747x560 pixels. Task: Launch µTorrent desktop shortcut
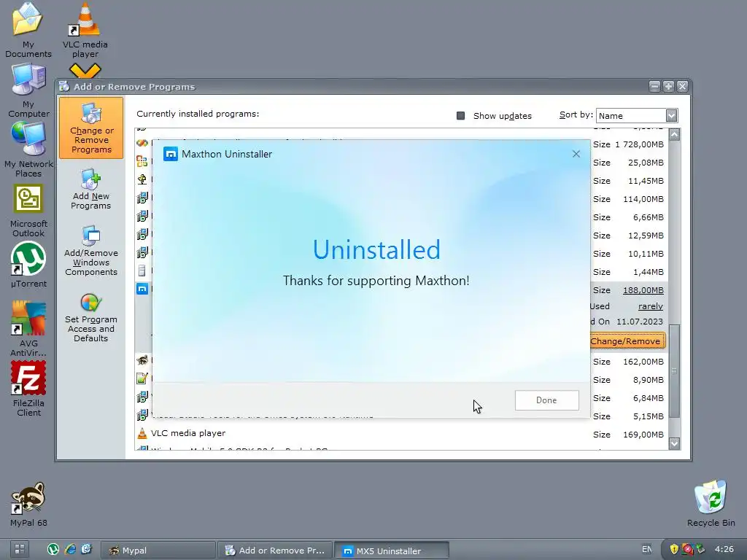28,265
